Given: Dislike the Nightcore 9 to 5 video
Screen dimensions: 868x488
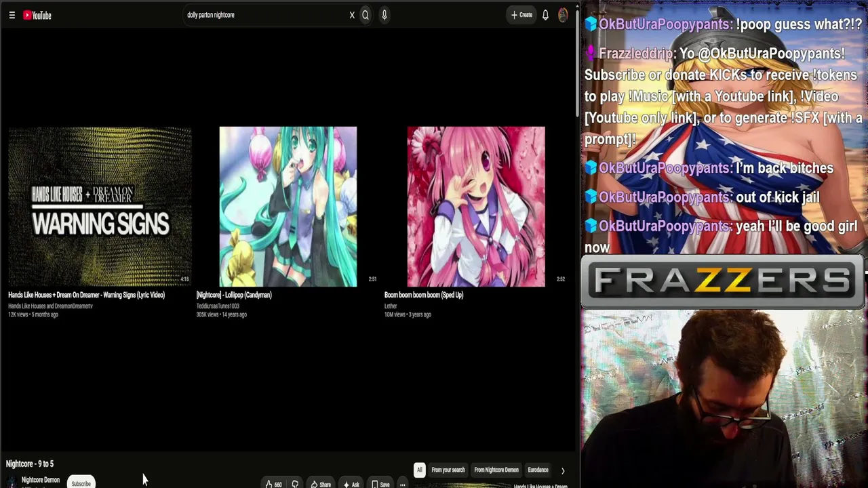Looking at the screenshot, I should pyautogui.click(x=295, y=484).
